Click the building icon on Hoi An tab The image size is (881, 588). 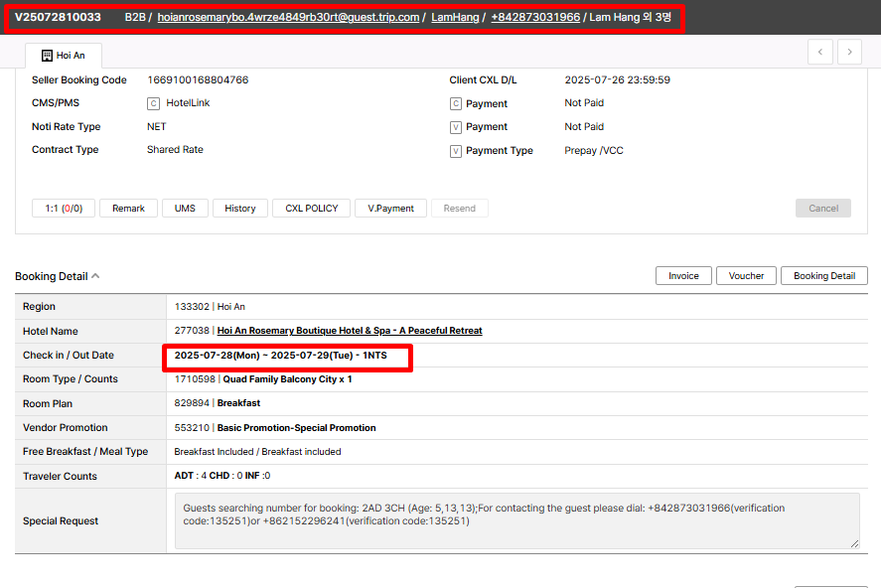pyautogui.click(x=47, y=56)
